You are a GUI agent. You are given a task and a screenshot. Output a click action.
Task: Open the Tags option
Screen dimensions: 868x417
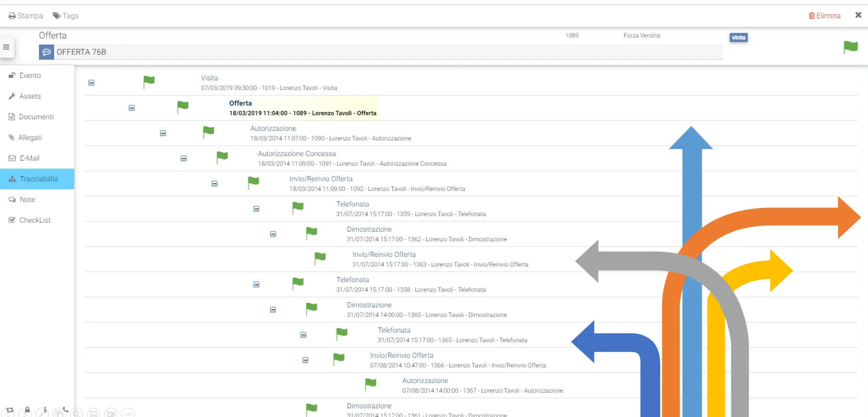[x=66, y=16]
